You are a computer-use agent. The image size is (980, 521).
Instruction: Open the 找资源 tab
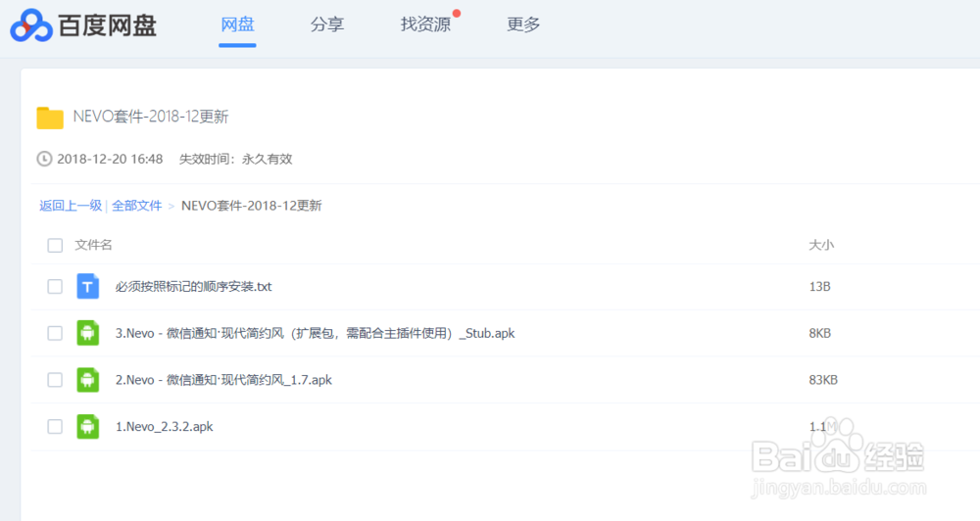pyautogui.click(x=425, y=24)
